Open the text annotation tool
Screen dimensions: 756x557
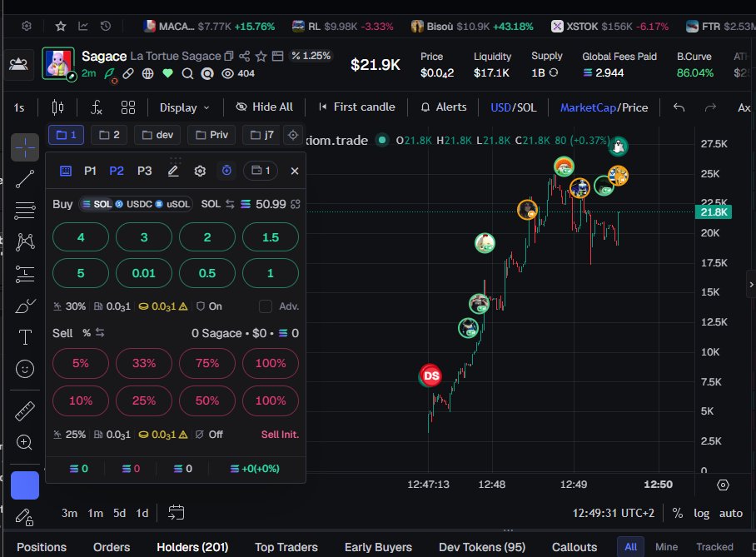click(25, 337)
